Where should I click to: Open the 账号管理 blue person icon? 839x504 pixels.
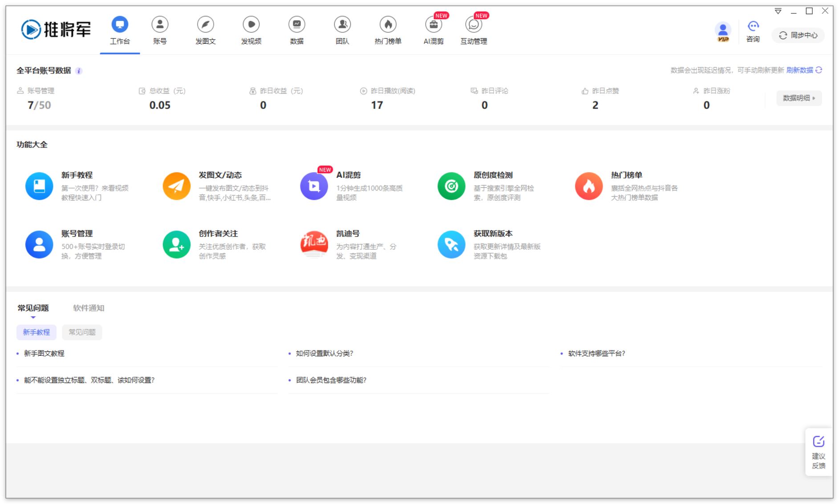tap(39, 244)
